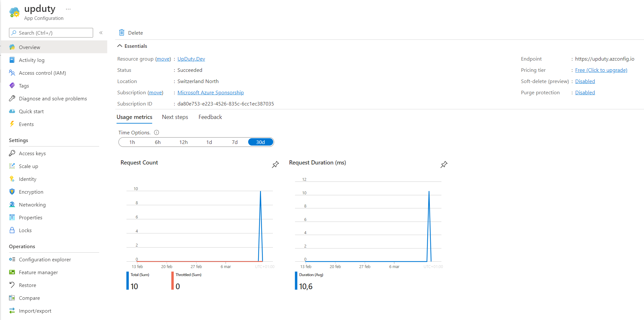Click the Time Options info icon
644x320 pixels.
click(157, 132)
